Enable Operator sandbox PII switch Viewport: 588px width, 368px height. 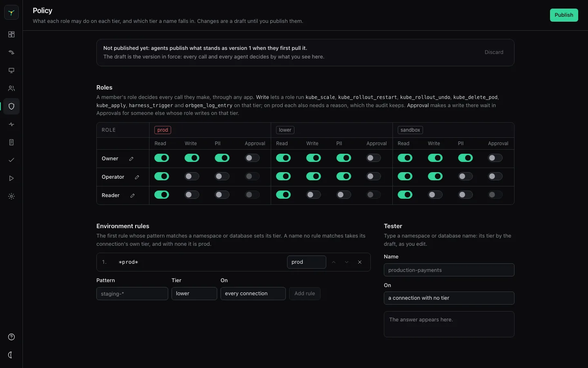465,176
